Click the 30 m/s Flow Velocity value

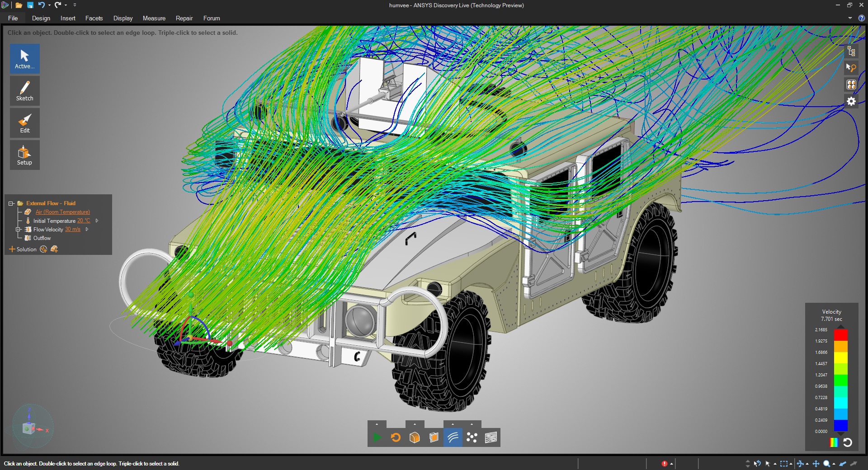point(72,230)
